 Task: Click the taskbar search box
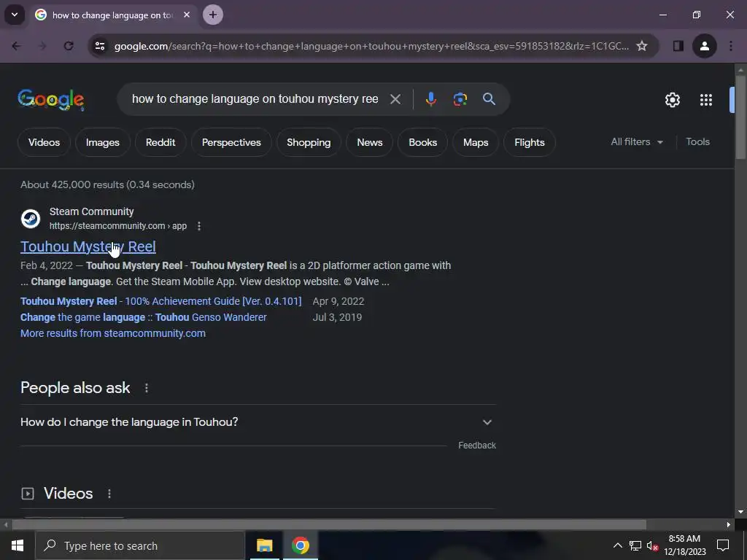click(x=140, y=545)
